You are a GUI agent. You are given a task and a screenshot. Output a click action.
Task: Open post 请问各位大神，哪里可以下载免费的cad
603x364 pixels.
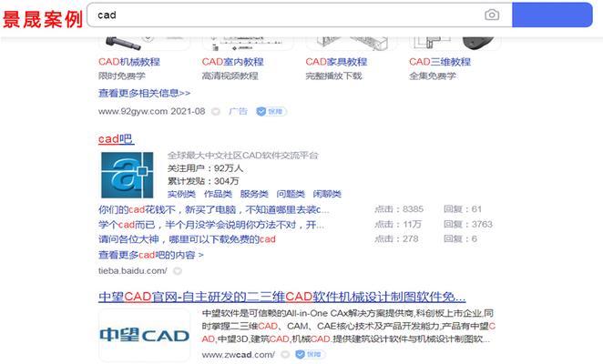187,239
